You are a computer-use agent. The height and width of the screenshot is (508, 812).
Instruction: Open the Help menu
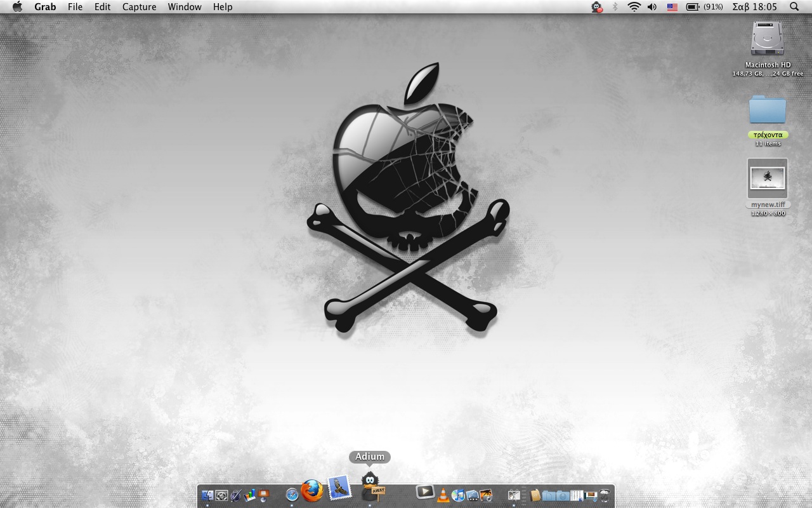[x=223, y=7]
